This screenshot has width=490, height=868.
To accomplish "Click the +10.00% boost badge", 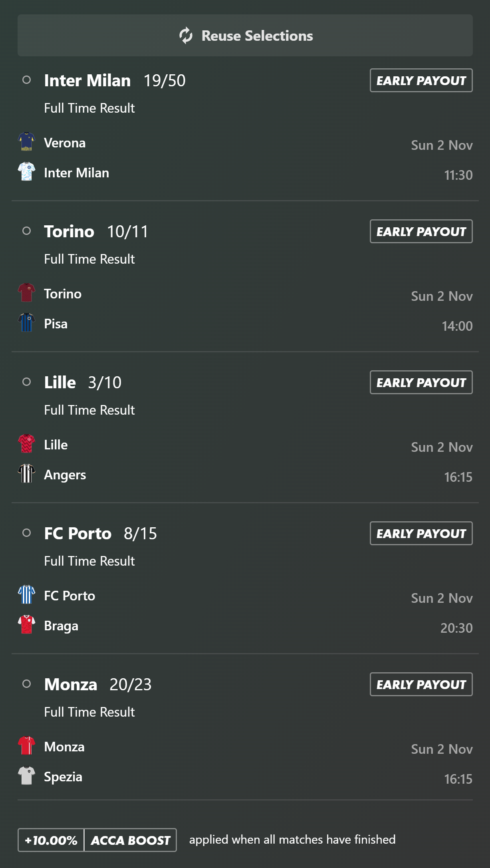I will 51,840.
